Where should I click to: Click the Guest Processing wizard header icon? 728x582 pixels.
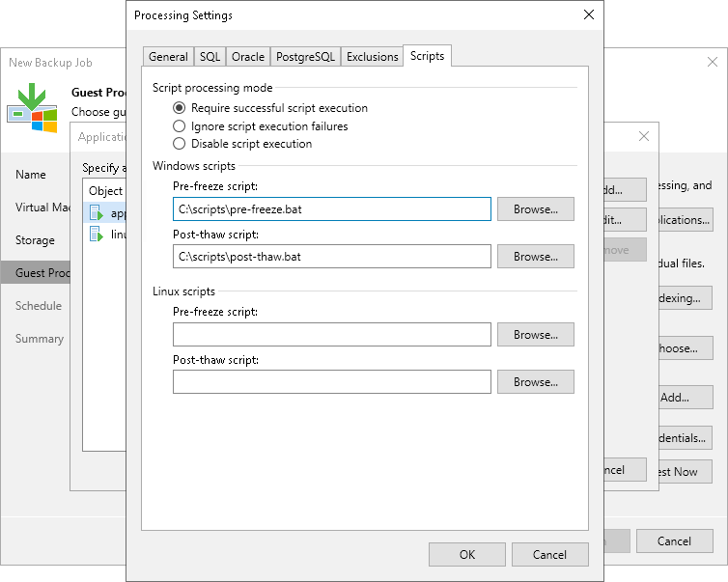tap(31, 107)
